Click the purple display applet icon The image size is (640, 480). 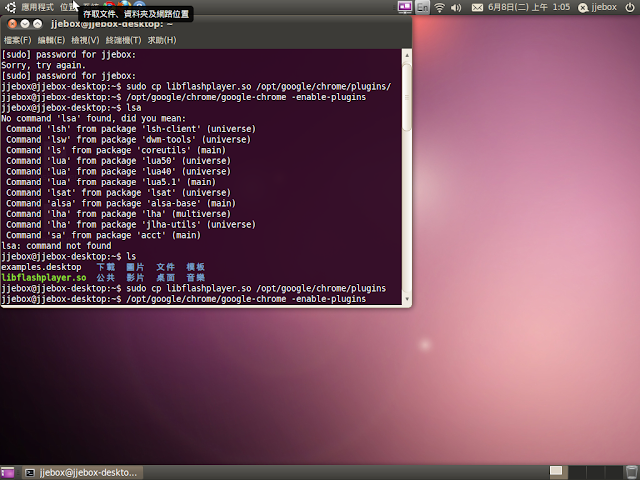pyautogui.click(x=404, y=7)
